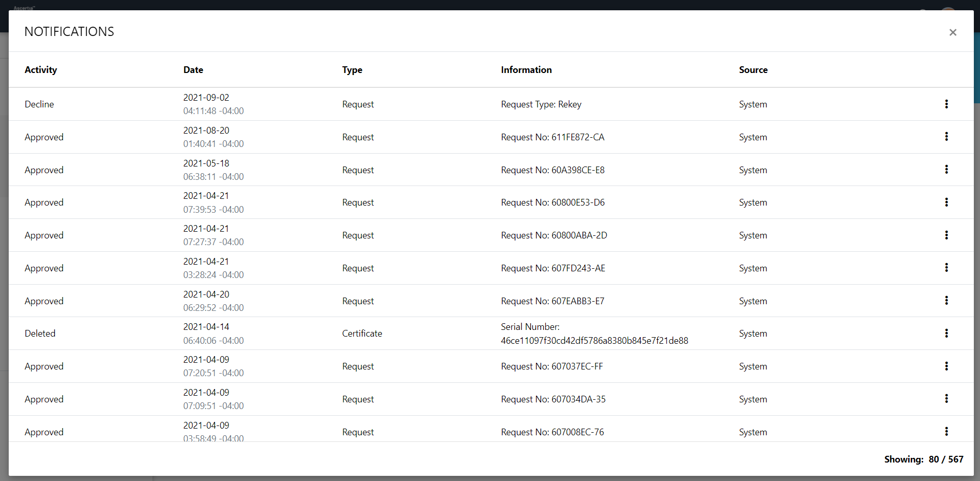This screenshot has width=980, height=481.
Task: Click the Information column header
Action: pos(526,70)
